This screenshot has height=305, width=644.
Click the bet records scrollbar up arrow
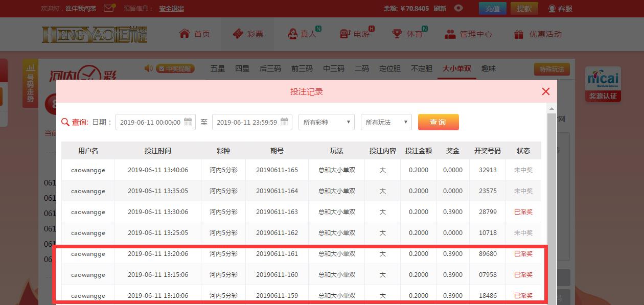pos(551,109)
